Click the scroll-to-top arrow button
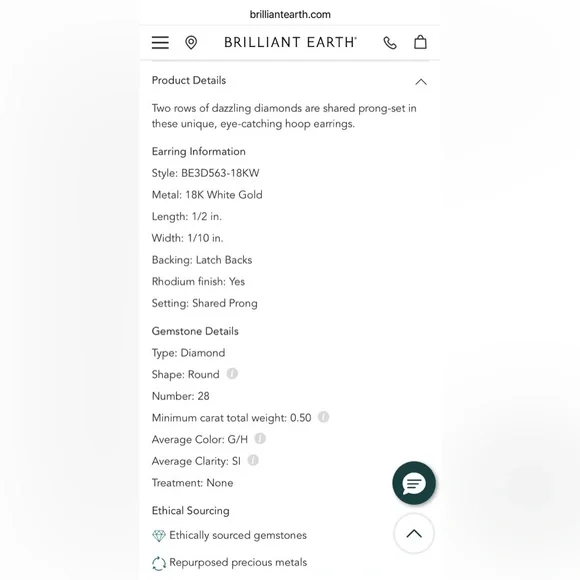 coord(414,533)
